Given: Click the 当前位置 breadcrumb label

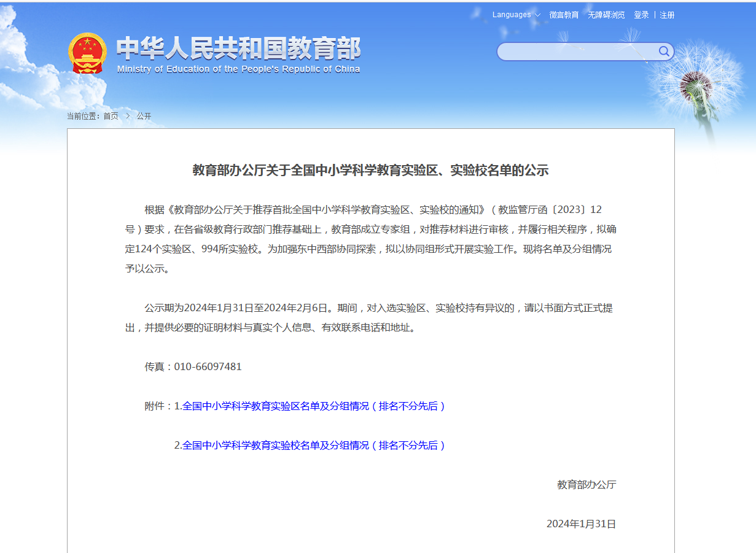Looking at the screenshot, I should click(84, 116).
